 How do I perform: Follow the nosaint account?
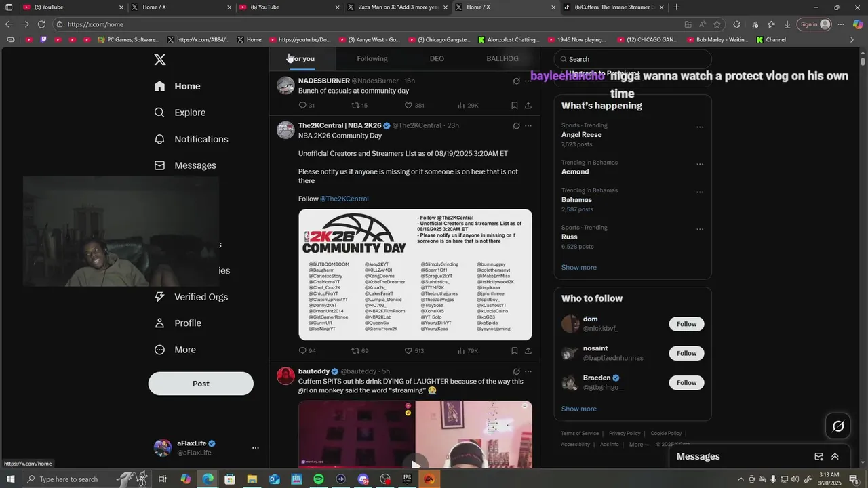[686, 353]
